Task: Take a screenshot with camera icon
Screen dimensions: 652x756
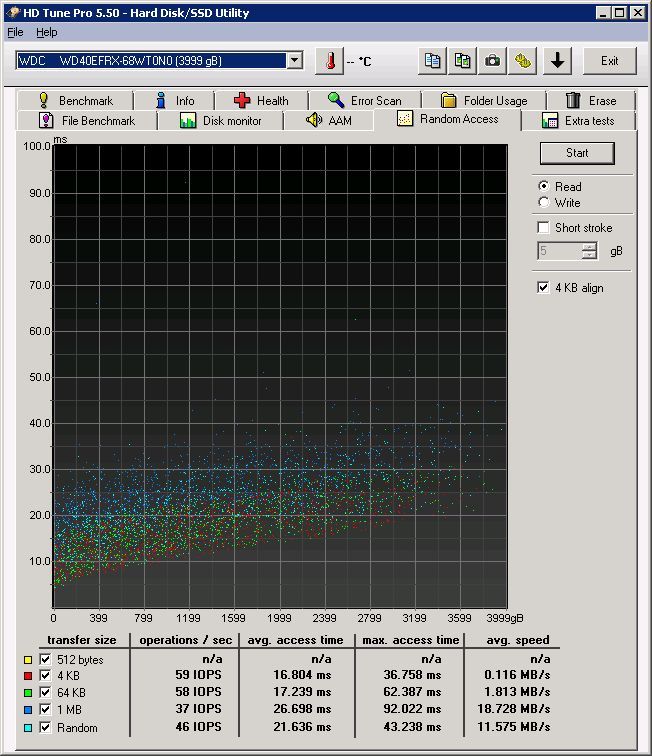Action: tap(492, 61)
